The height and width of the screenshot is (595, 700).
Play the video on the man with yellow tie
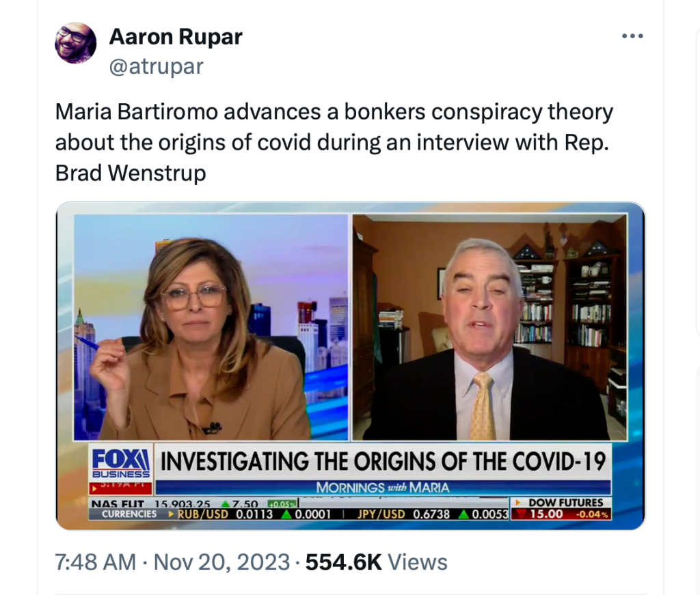point(489,327)
